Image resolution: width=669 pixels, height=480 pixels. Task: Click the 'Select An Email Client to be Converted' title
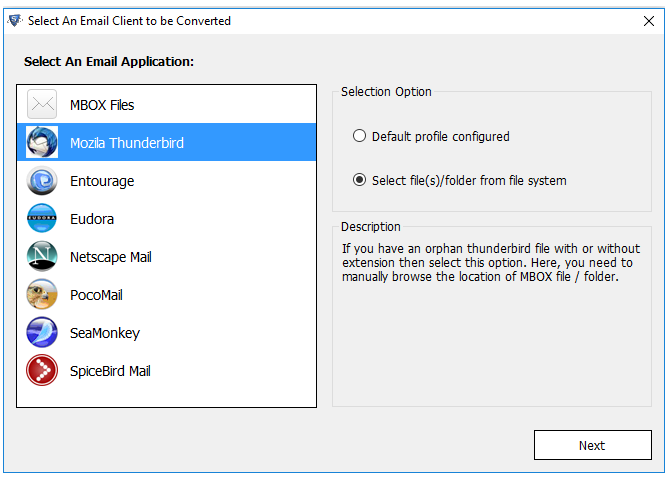tap(129, 21)
